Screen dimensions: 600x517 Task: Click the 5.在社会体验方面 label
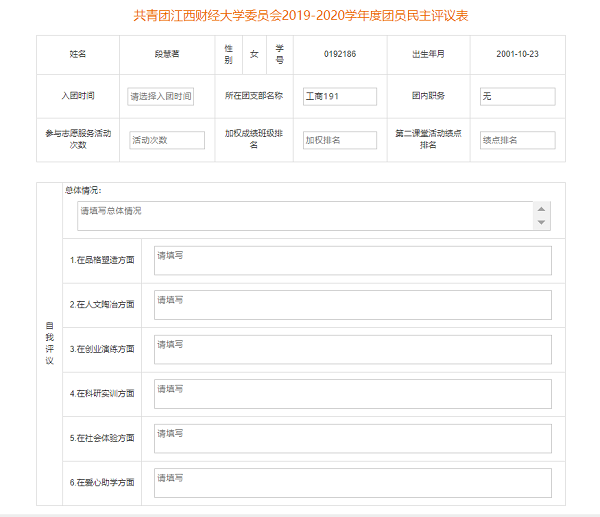pos(102,438)
